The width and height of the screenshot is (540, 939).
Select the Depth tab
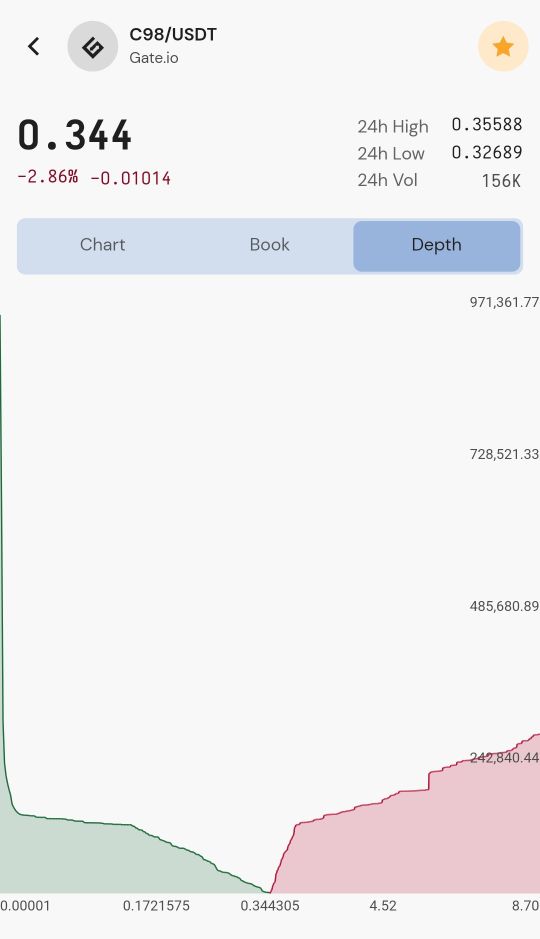(x=436, y=245)
